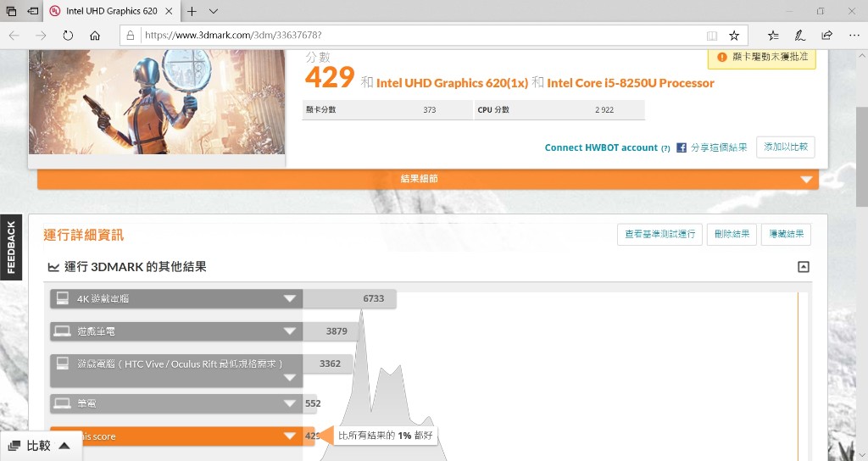The image size is (868, 461).
Task: Click the 隱藏結果 hide result button
Action: pos(786,235)
